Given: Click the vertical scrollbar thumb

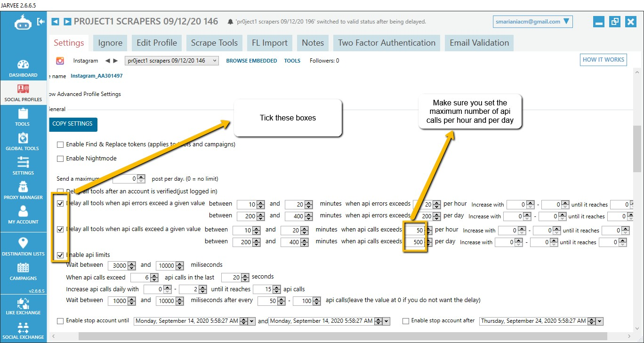Looking at the screenshot, I should [x=637, y=149].
